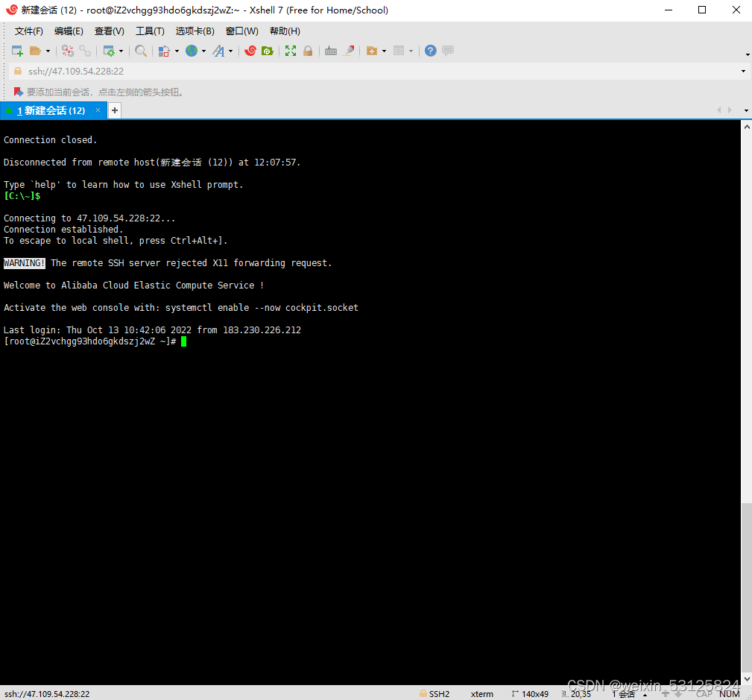Click the globe Encoding icon
Image resolution: width=752 pixels, height=700 pixels.
point(192,51)
